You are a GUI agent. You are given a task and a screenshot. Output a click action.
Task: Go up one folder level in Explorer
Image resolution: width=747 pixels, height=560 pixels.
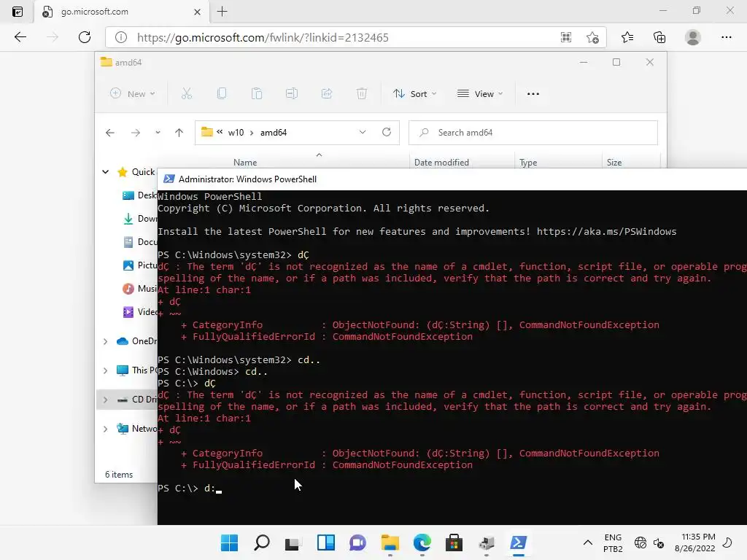coord(179,133)
